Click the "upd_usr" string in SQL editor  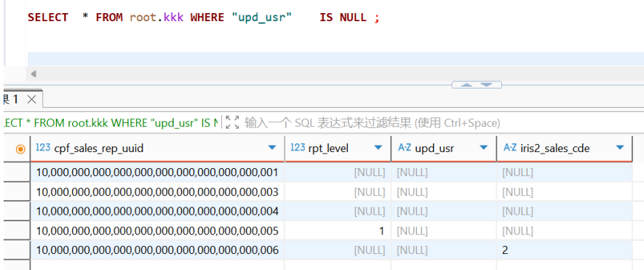coord(262,18)
